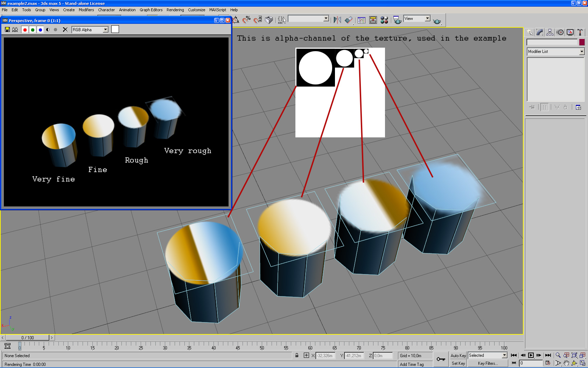Open the Curve Editor icon

[362, 20]
